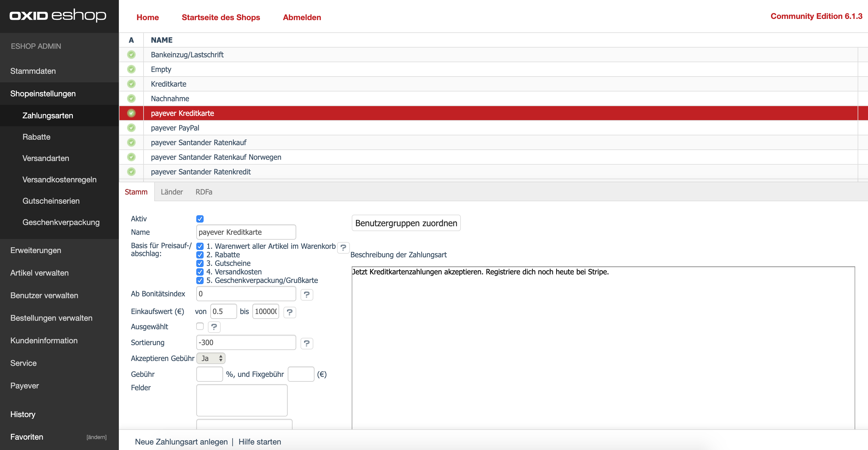Viewport: 868px width, 450px height.
Task: Open the help icon next to Ab Bonitätsindex
Action: pos(307,294)
